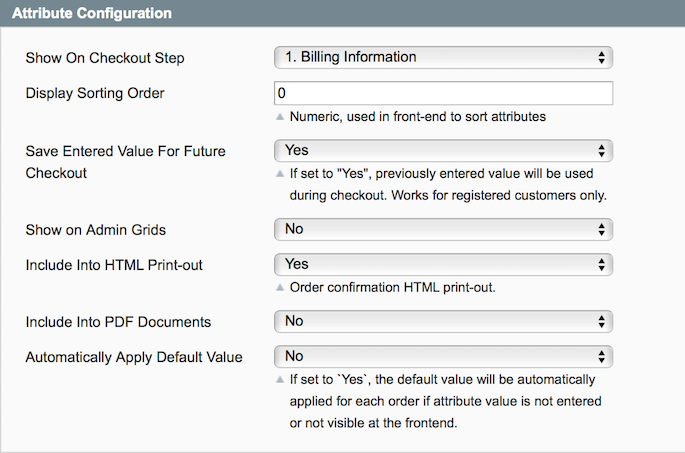
Task: Open the Include Into HTML Print-out select box
Action: click(x=443, y=264)
